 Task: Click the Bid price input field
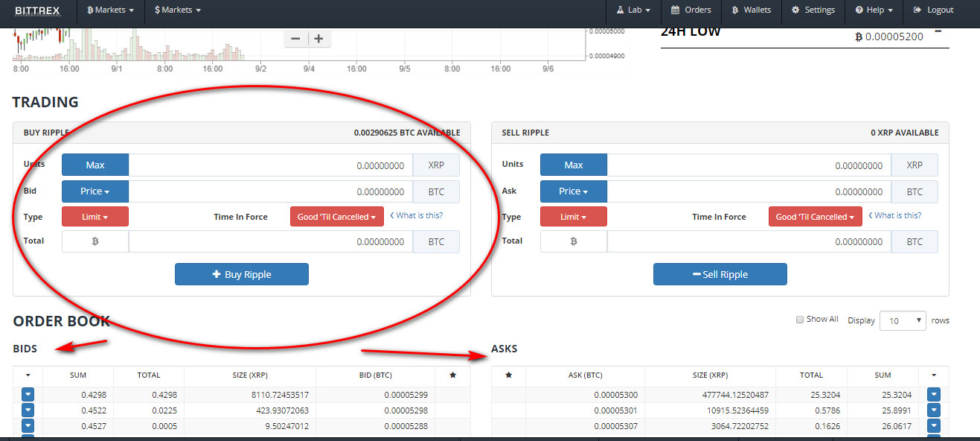(x=271, y=191)
